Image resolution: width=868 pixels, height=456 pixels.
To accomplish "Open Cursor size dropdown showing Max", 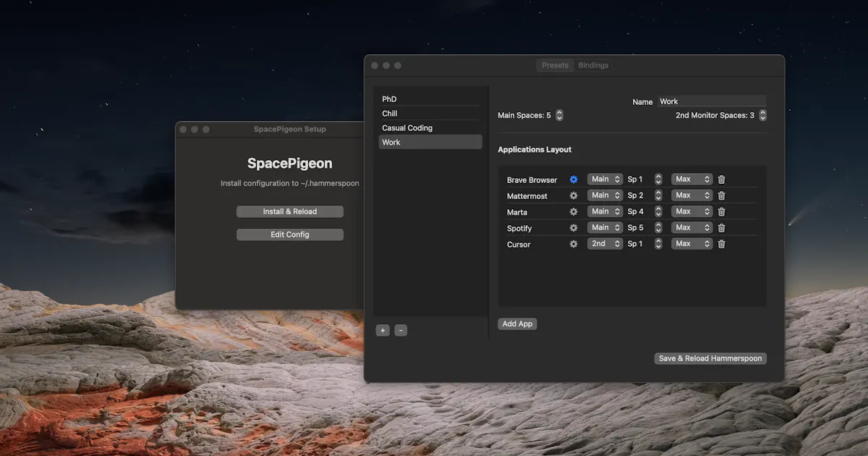I will pyautogui.click(x=692, y=244).
